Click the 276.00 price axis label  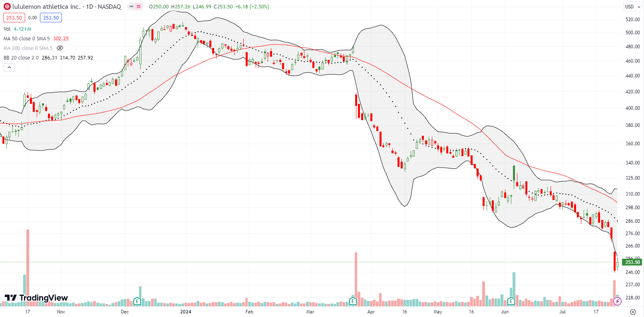(632, 233)
